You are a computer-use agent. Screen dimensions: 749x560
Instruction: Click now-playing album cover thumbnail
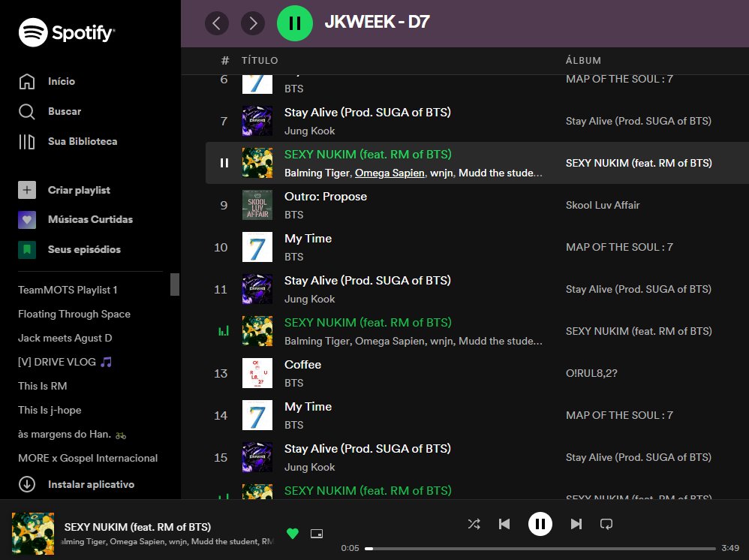tap(33, 533)
